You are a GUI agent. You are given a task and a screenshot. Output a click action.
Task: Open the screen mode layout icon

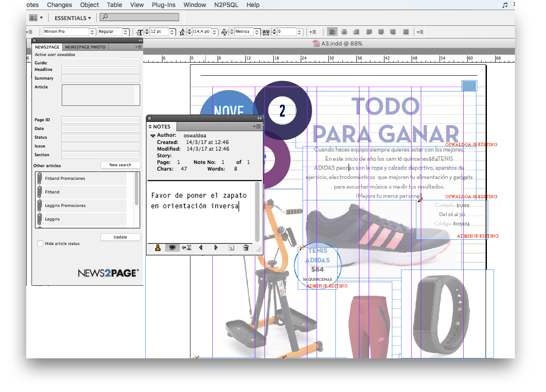[33, 18]
